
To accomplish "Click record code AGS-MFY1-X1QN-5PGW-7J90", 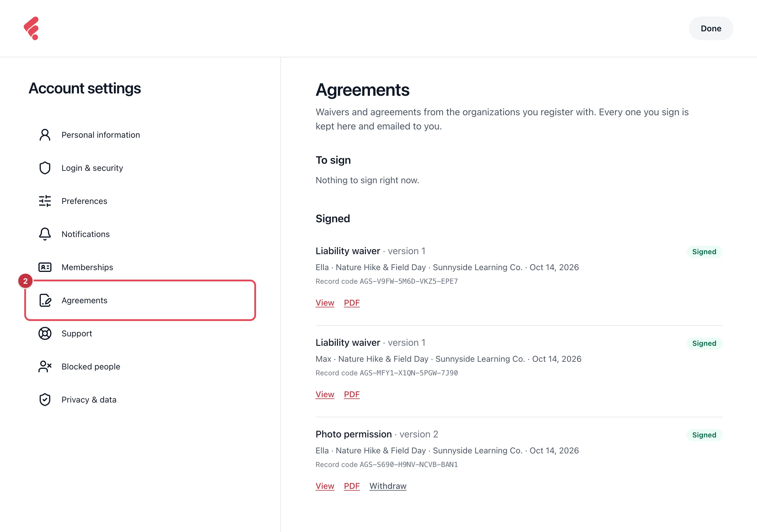I will (x=408, y=373).
